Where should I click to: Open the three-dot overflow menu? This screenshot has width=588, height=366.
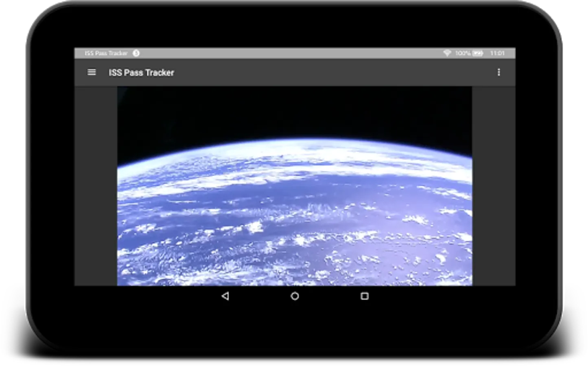coord(498,72)
